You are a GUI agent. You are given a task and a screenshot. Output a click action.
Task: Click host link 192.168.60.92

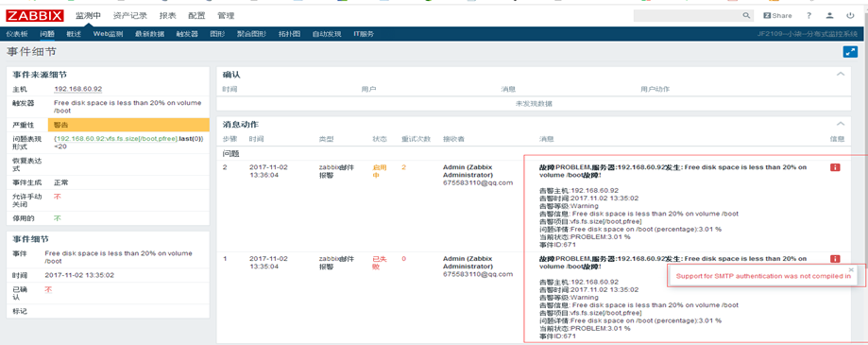(x=78, y=89)
